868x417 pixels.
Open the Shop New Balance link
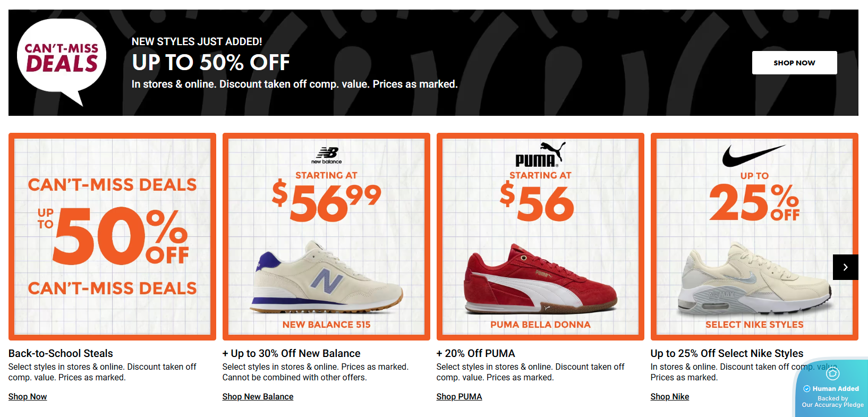(258, 396)
